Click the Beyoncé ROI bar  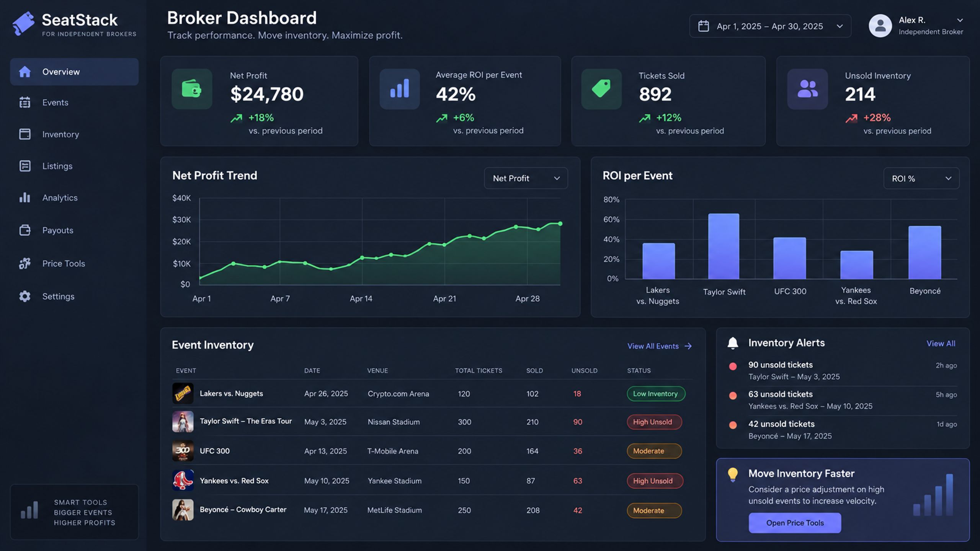(x=924, y=252)
